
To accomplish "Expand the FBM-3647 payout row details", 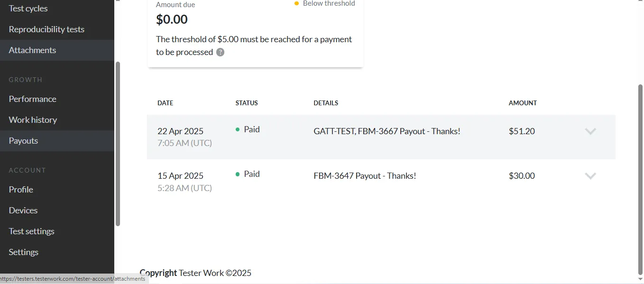I will point(590,176).
